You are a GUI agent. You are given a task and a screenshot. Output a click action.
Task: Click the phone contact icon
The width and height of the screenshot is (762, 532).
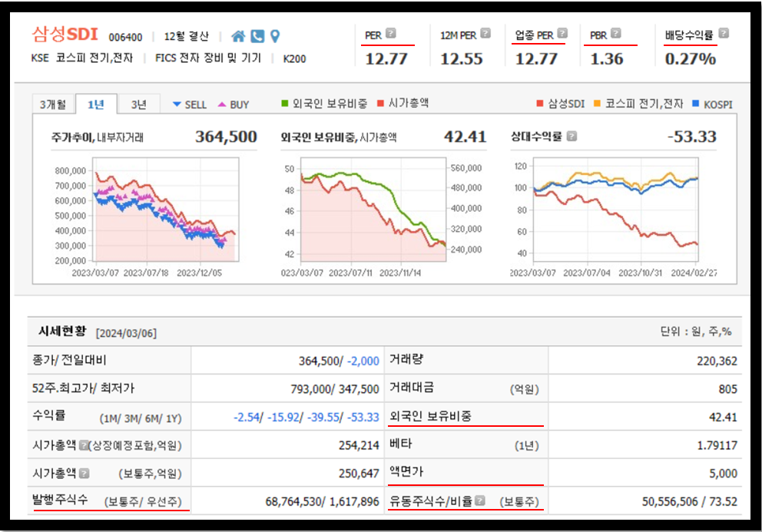[x=257, y=36]
